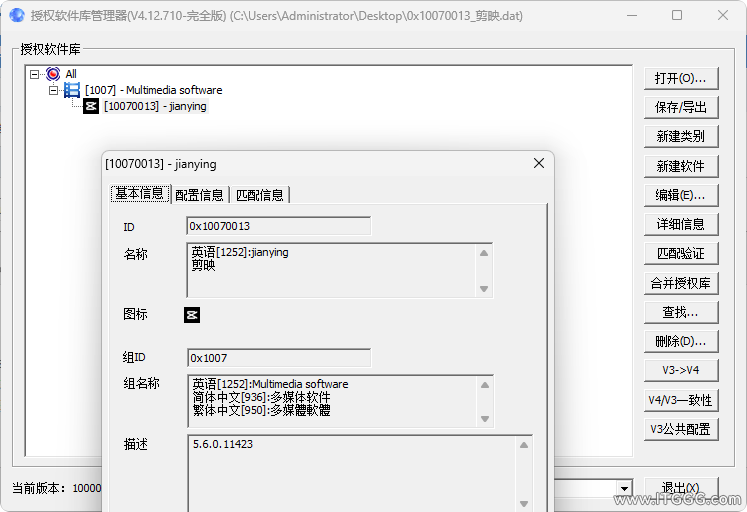
Task: Select [1007] - Multimedia software tree row
Action: pyautogui.click(x=153, y=90)
